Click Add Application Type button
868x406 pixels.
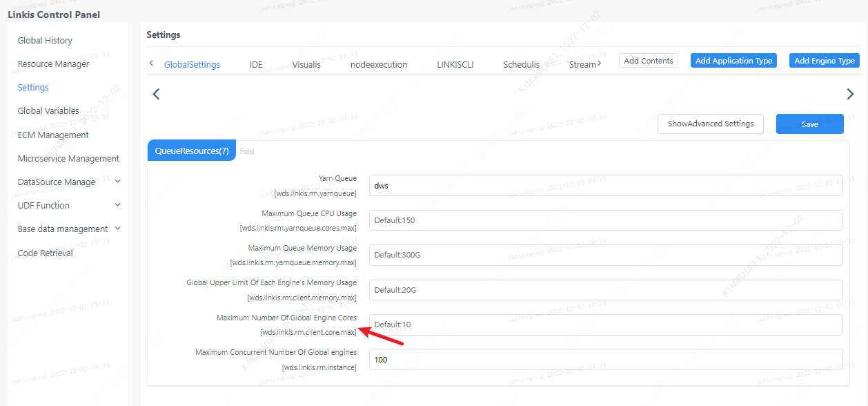[x=733, y=61]
